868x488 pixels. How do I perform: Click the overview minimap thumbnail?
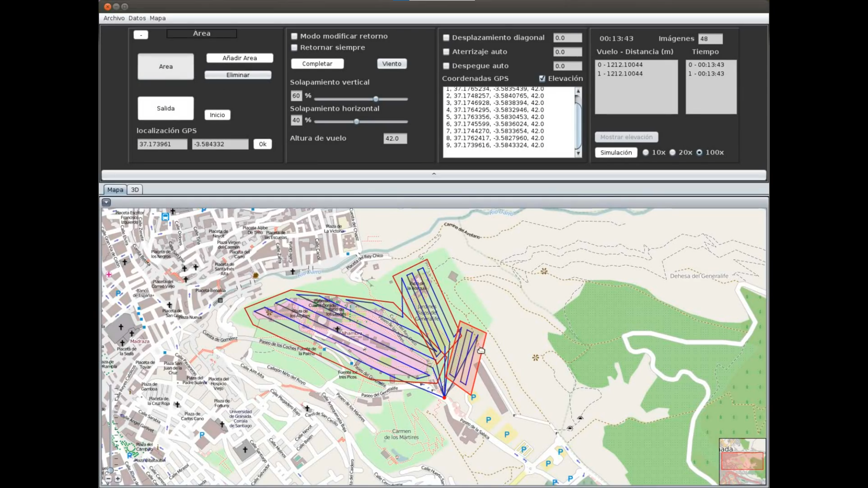742,461
